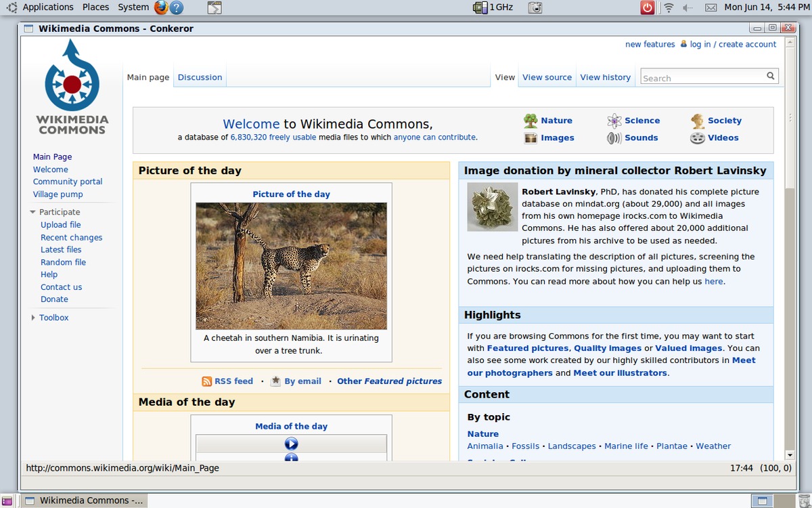Switch to the Discussion tab
This screenshot has height=508, width=812.
tap(200, 77)
